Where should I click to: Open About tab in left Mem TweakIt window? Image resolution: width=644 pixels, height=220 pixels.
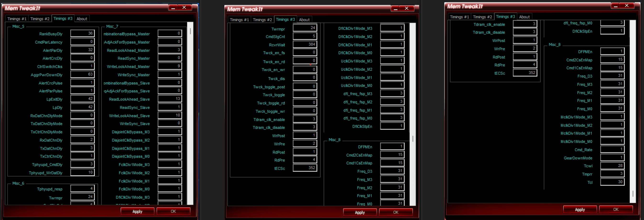tap(82, 19)
